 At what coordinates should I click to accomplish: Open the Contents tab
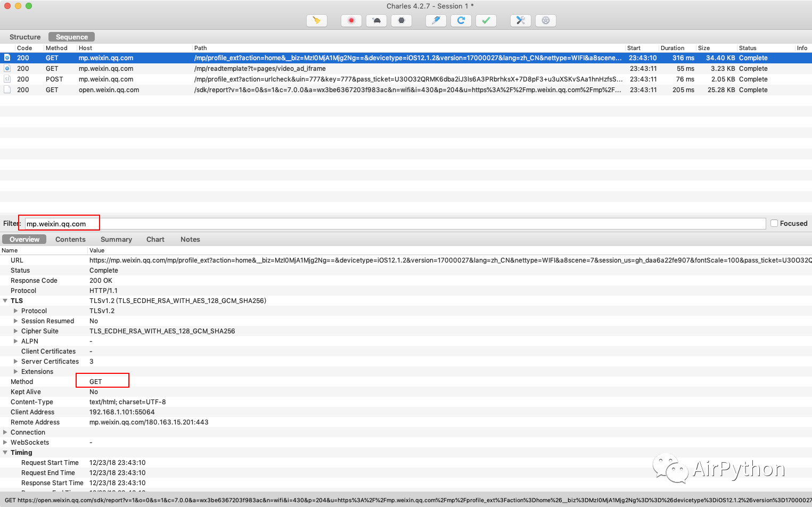(x=70, y=239)
